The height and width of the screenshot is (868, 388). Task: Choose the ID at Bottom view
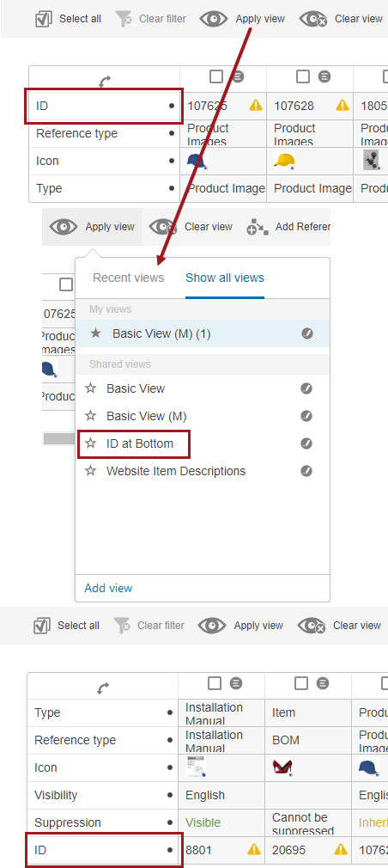pos(140,443)
